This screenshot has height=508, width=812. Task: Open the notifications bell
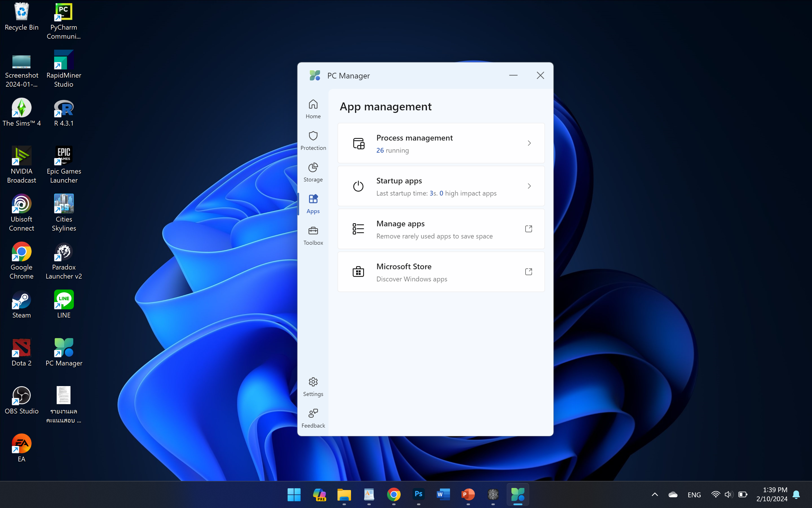(796, 494)
